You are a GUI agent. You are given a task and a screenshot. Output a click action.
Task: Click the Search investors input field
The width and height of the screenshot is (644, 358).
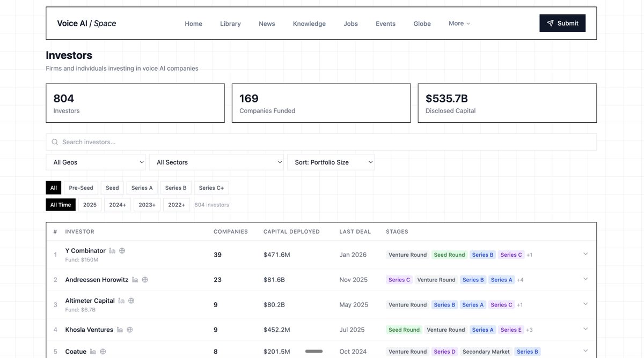coord(321,142)
